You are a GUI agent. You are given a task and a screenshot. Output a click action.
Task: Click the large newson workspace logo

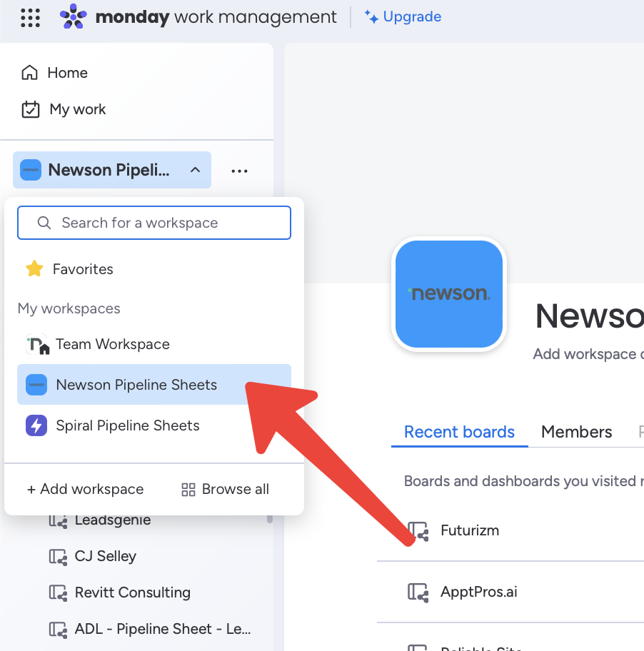tap(449, 294)
